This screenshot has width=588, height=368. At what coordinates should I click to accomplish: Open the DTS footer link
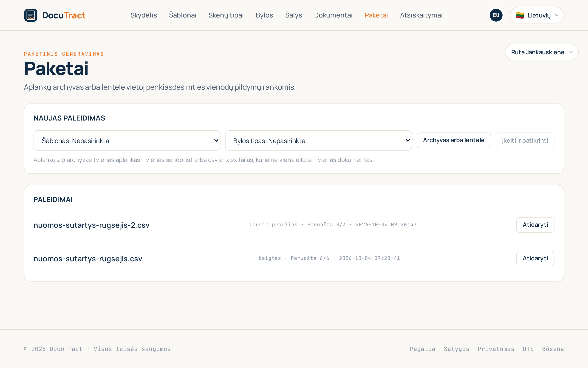coord(528,349)
